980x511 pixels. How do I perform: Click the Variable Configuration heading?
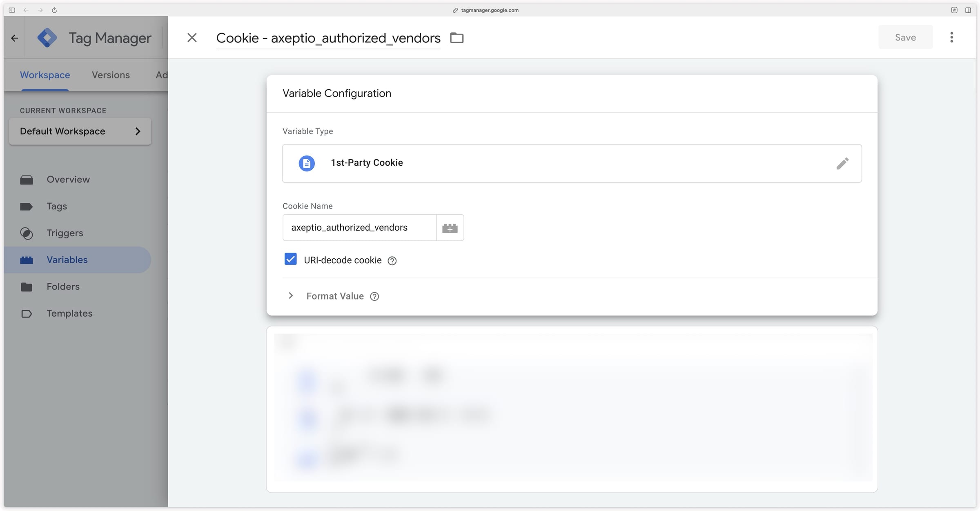(x=337, y=93)
